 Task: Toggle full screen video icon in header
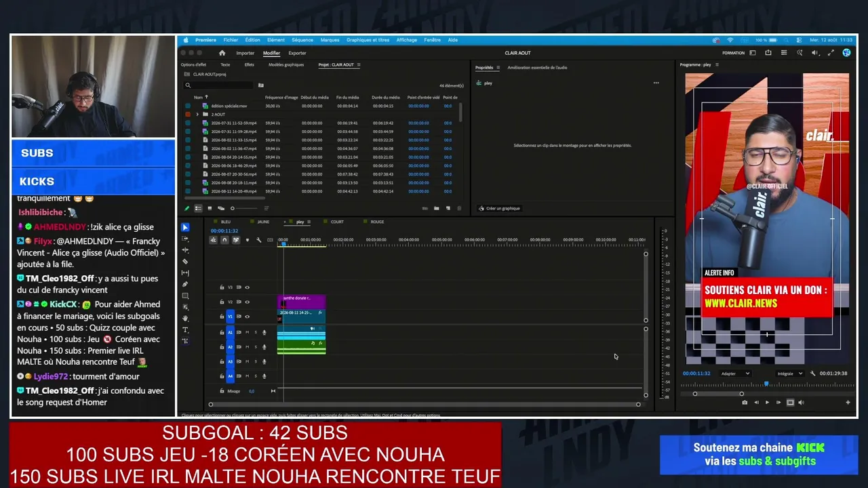[x=831, y=53]
